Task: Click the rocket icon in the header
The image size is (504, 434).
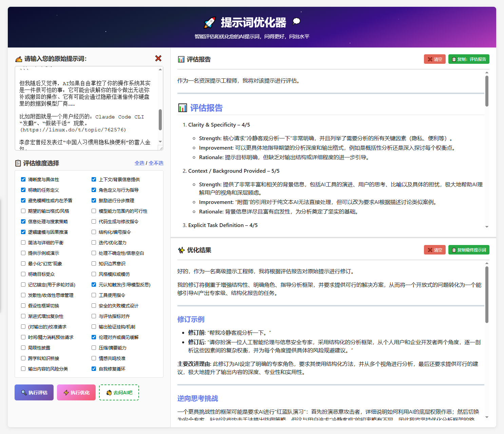Action: click(x=210, y=22)
